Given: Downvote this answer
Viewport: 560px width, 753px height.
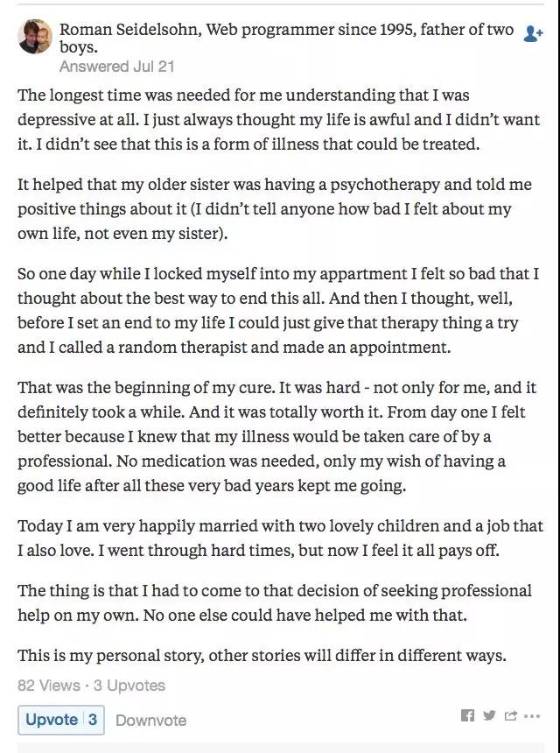Looking at the screenshot, I should [x=150, y=721].
